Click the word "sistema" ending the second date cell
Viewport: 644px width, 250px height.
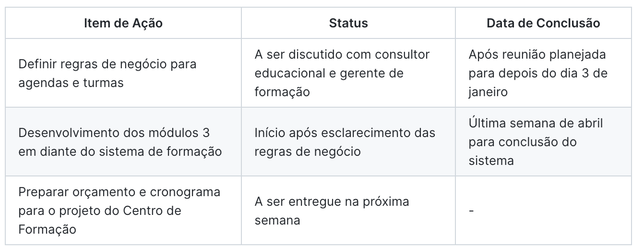click(491, 161)
